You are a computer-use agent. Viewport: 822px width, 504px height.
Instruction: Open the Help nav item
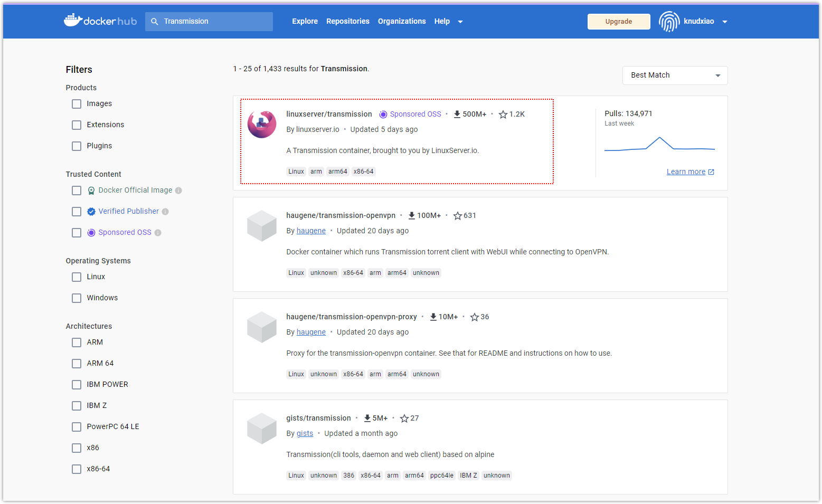coord(442,21)
